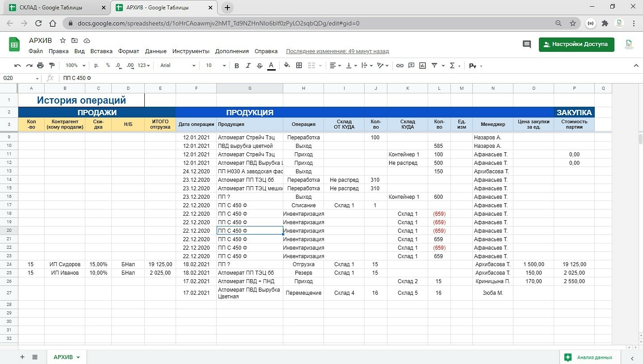Insert a link
The height and width of the screenshot is (364, 643).
click(400, 66)
